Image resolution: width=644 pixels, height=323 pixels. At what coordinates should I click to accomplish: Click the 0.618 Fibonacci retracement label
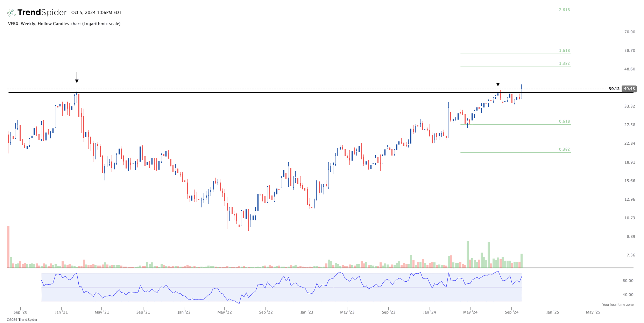pyautogui.click(x=564, y=122)
